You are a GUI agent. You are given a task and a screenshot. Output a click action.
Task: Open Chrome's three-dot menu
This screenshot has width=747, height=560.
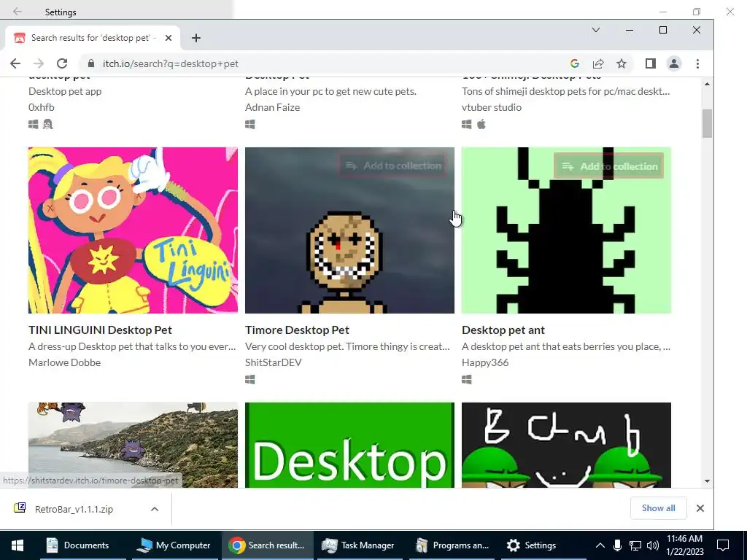[x=697, y=63]
